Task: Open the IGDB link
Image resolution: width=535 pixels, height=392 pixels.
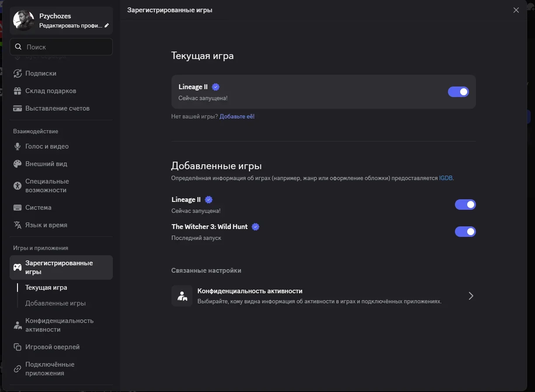Action: (446, 178)
